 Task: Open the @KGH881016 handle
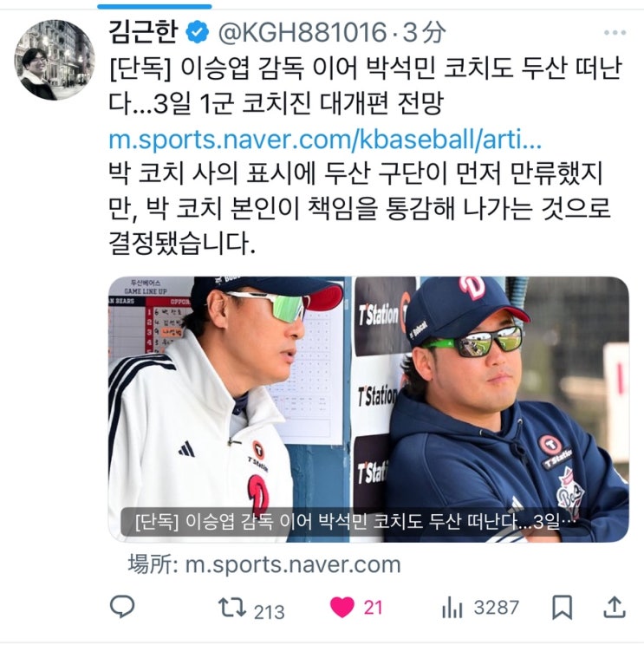(302, 32)
